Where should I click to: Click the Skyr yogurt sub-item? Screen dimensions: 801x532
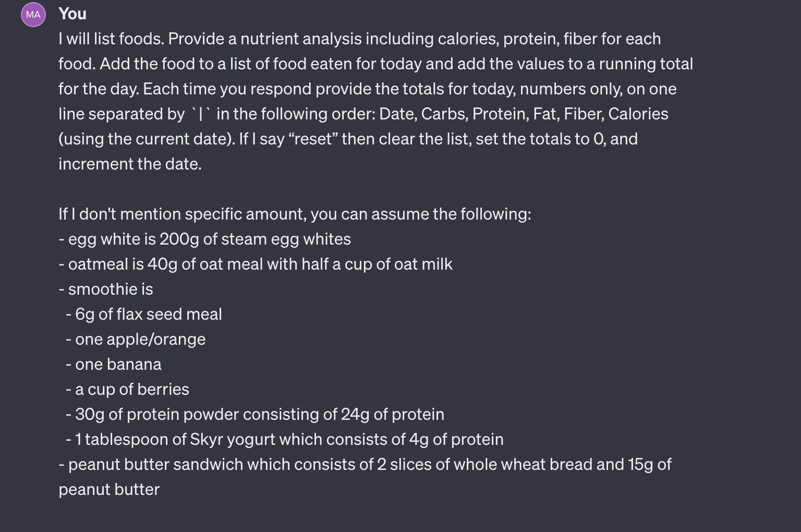(285, 440)
